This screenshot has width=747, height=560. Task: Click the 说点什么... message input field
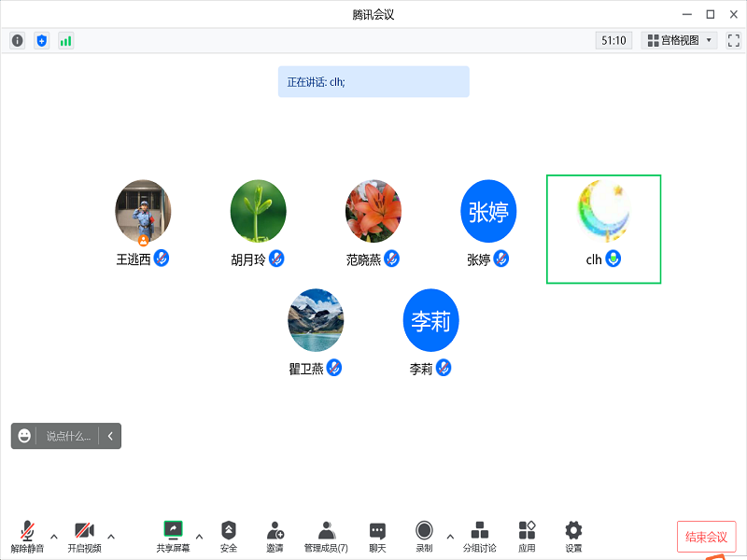click(x=69, y=436)
